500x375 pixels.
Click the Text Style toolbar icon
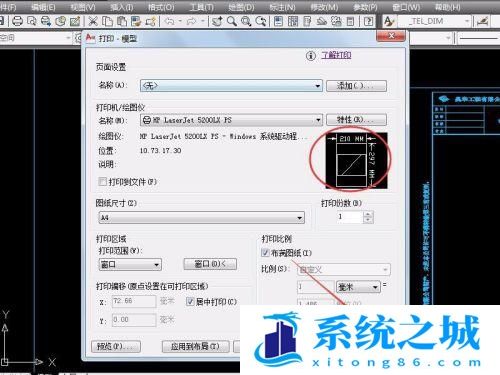pos(389,21)
